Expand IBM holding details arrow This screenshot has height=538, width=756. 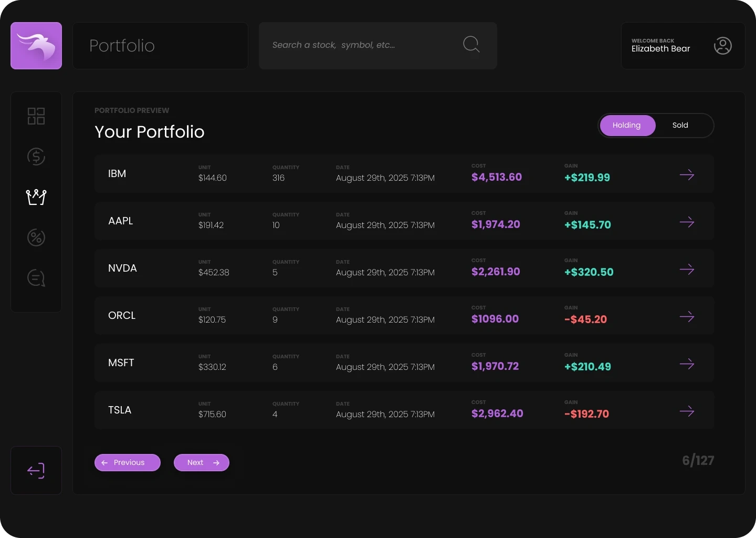coord(687,174)
